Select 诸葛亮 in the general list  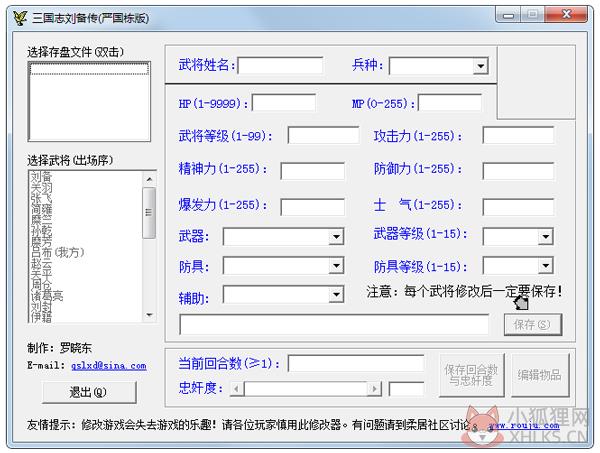tap(47, 295)
